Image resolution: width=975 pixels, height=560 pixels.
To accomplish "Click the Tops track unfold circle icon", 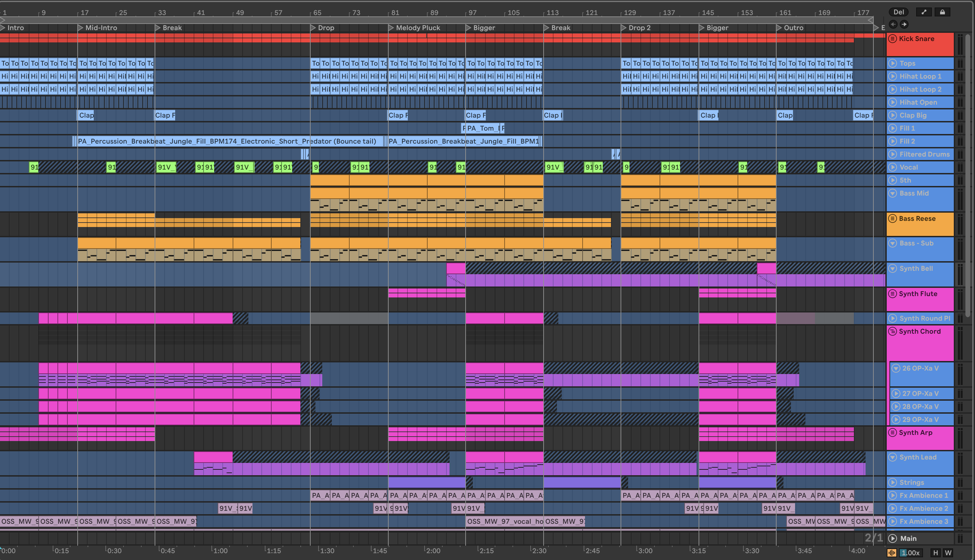I will tap(893, 64).
